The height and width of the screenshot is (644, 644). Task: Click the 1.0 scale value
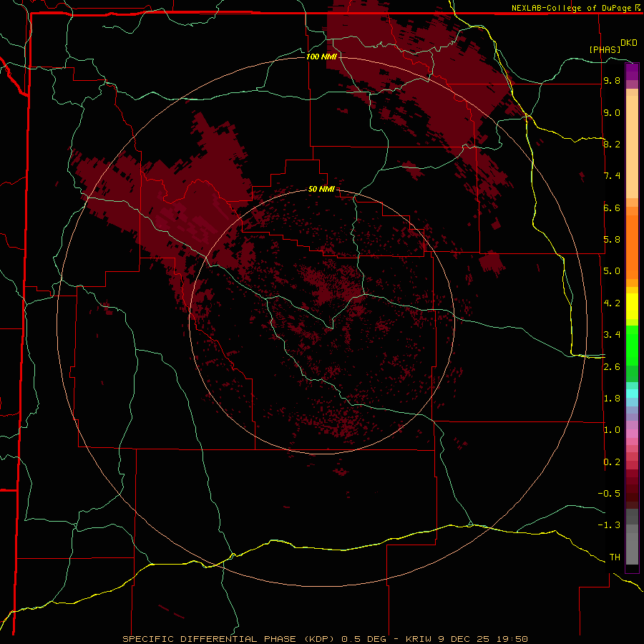[x=612, y=430]
